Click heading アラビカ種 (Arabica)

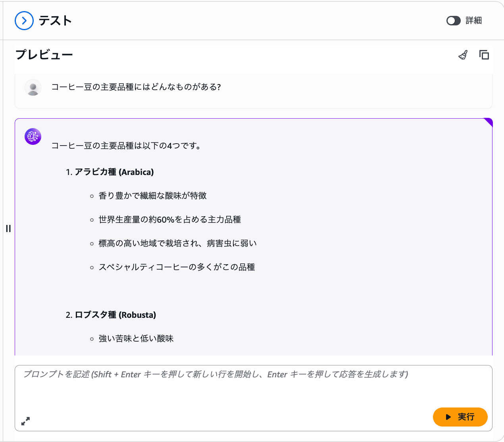click(114, 172)
